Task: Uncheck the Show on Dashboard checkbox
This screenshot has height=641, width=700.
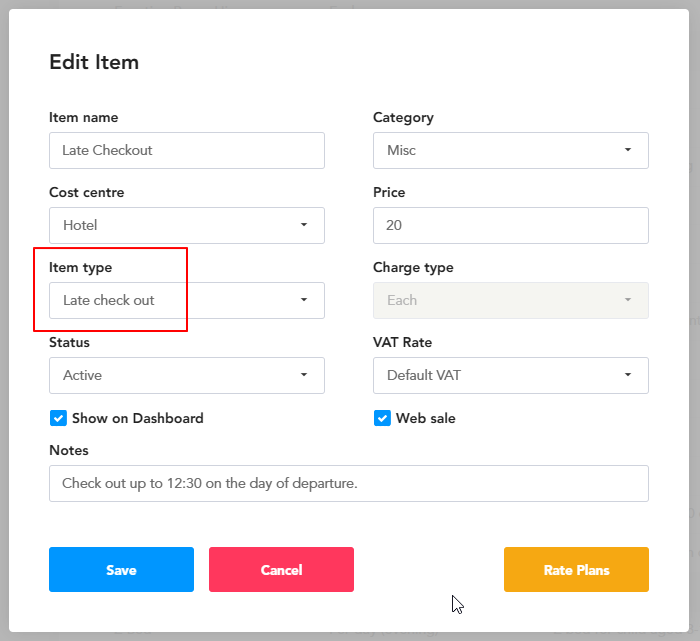Action: coord(58,418)
